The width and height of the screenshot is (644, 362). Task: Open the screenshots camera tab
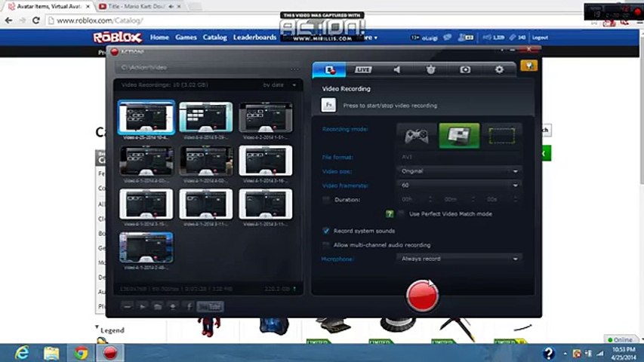[x=465, y=70]
